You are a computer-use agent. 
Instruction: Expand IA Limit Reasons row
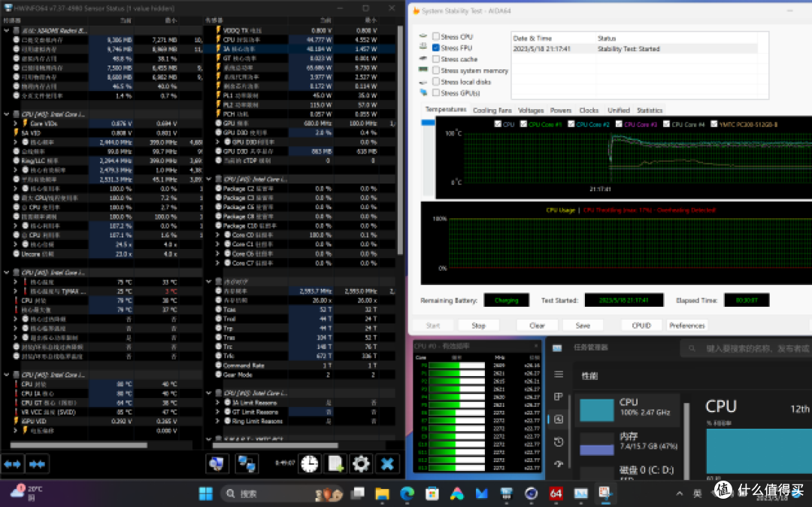click(x=218, y=402)
